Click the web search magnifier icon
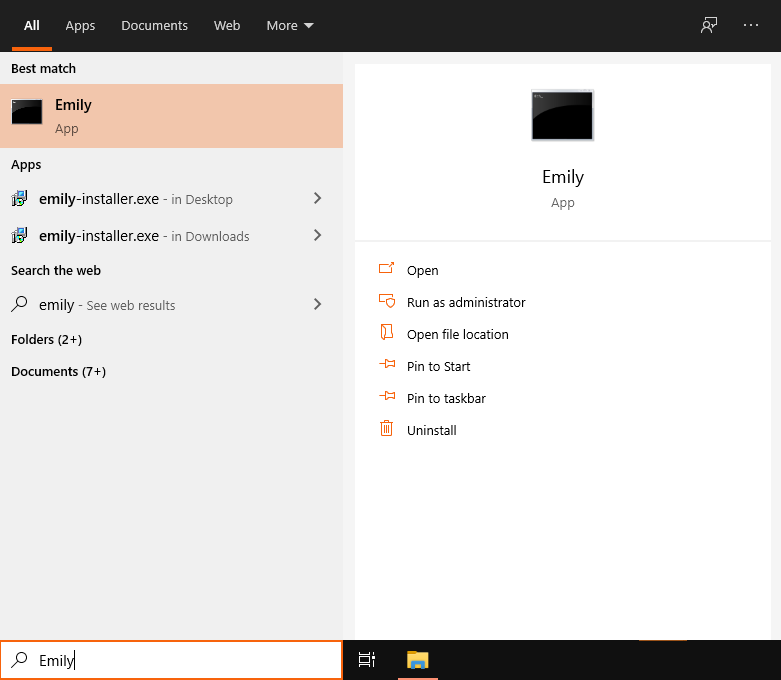 click(19, 304)
